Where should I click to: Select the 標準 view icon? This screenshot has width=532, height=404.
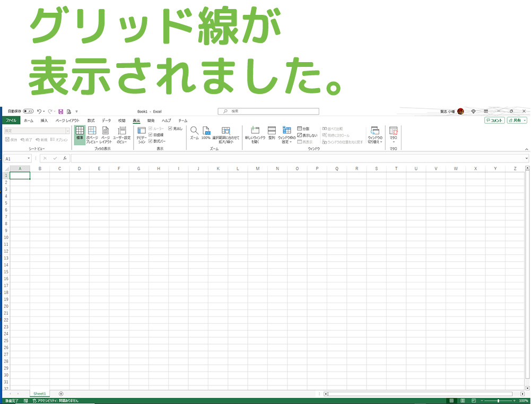(79, 132)
